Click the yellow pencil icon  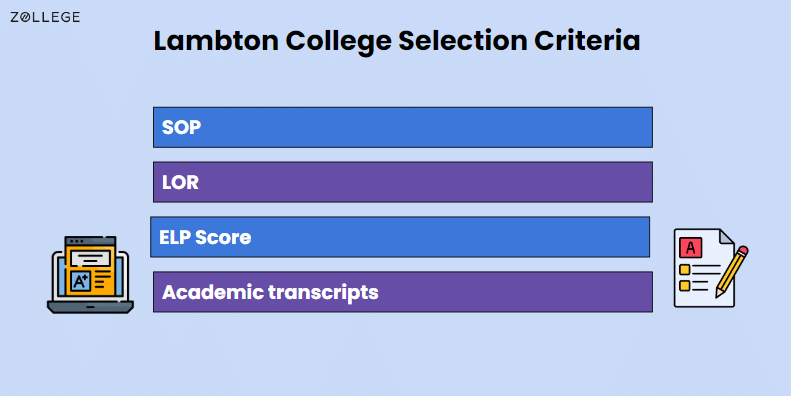732,271
